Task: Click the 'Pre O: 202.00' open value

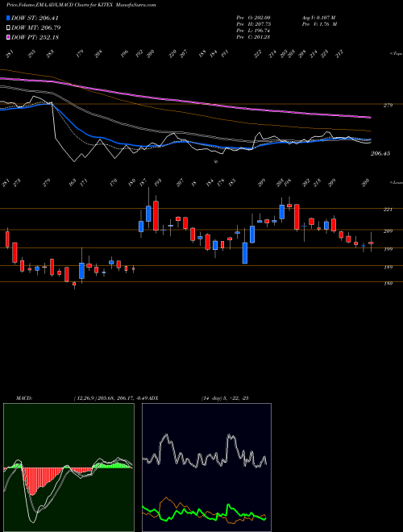Action: pyautogui.click(x=253, y=17)
